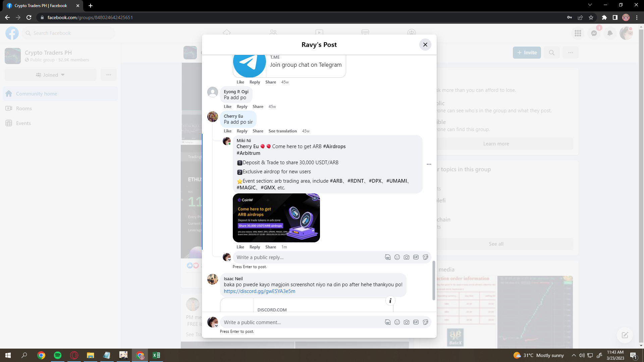This screenshot has width=644, height=362.
Task: Open Spotify from the taskbar
Action: click(x=58, y=355)
